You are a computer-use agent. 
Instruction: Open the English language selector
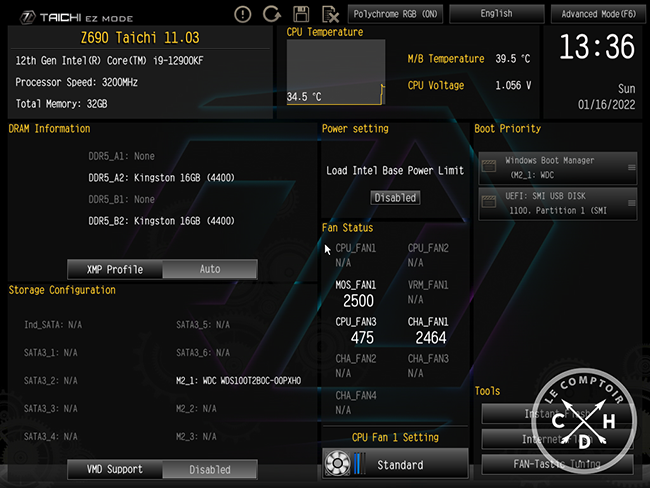point(496,14)
